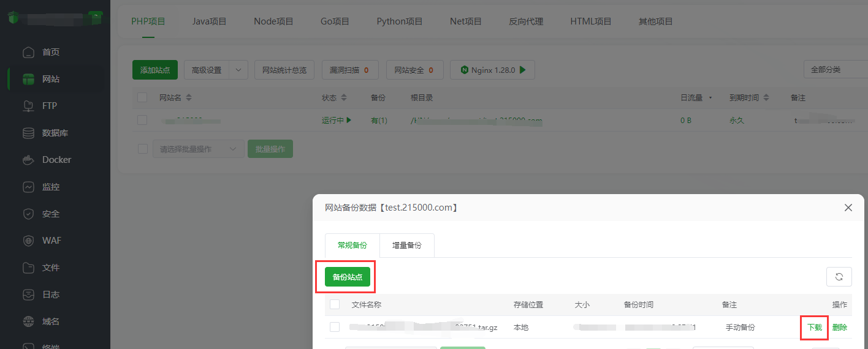The width and height of the screenshot is (868, 349).
Task: Sort by 到期时间 column arrows
Action: [766, 97]
